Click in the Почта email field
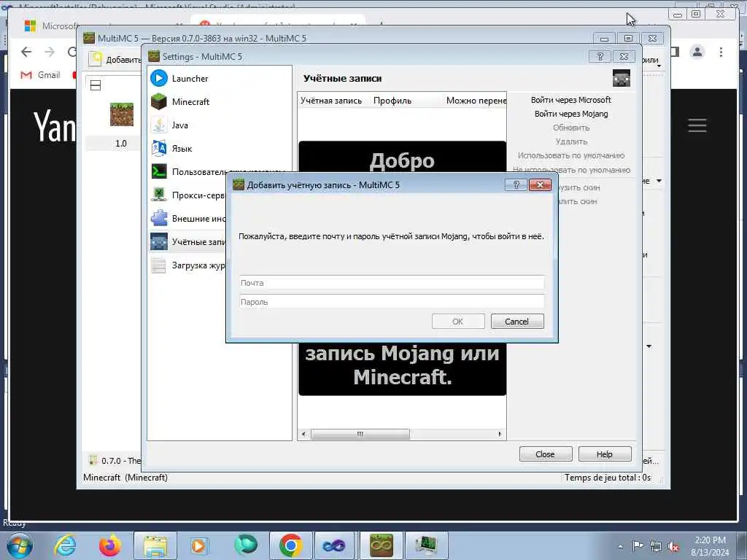The image size is (747, 560). tap(392, 283)
